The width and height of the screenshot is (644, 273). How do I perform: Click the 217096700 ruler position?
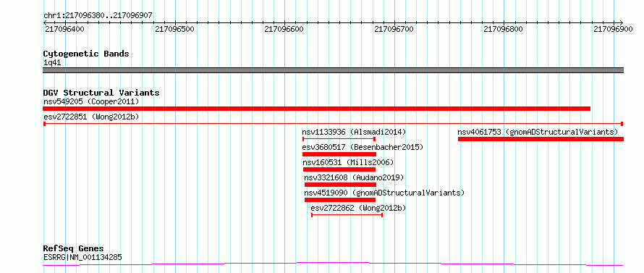click(394, 29)
